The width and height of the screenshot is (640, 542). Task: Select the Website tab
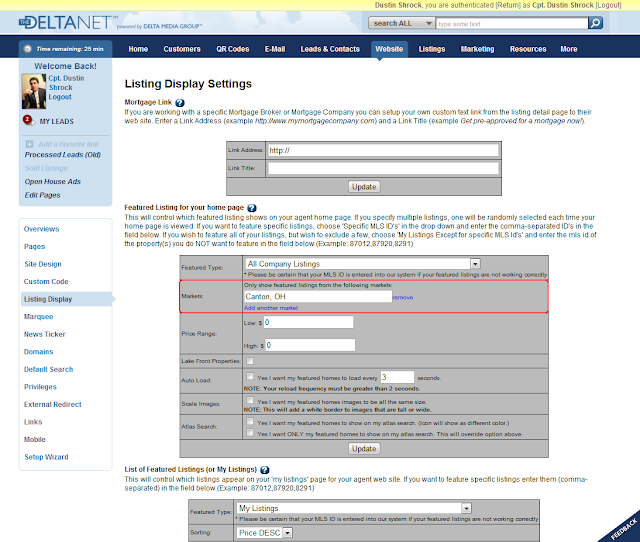point(389,49)
